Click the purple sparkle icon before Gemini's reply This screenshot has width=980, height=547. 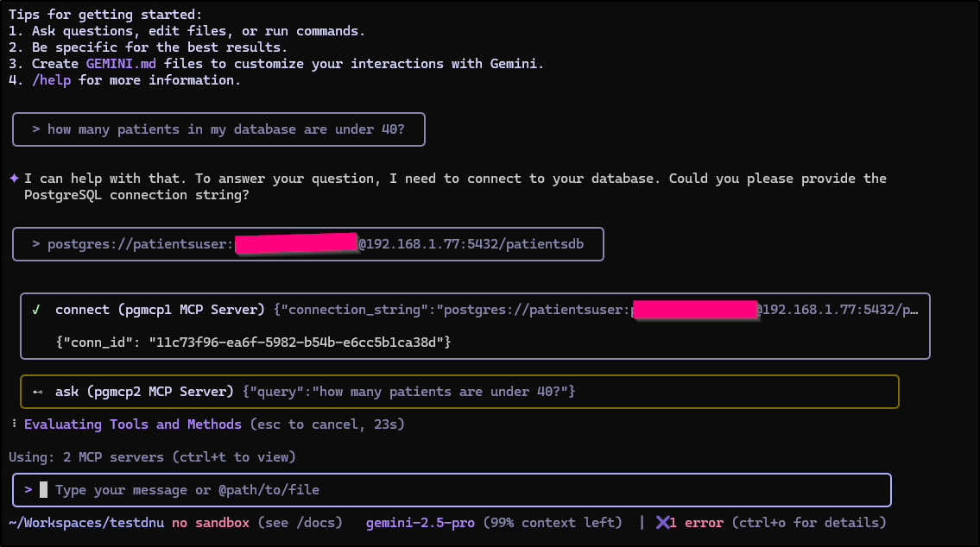14,179
